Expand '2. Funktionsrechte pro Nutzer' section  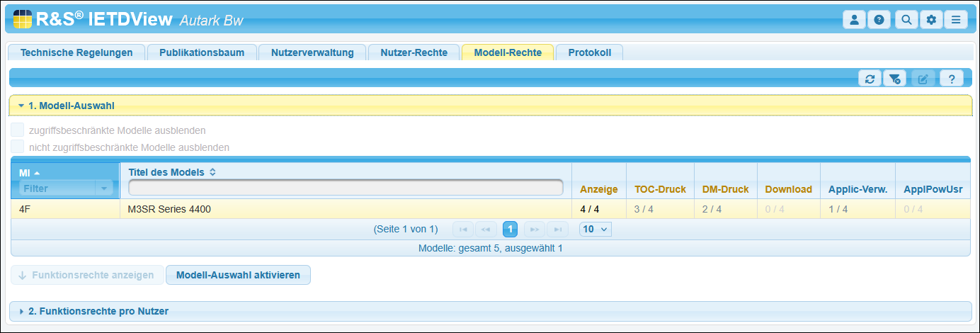(98, 311)
